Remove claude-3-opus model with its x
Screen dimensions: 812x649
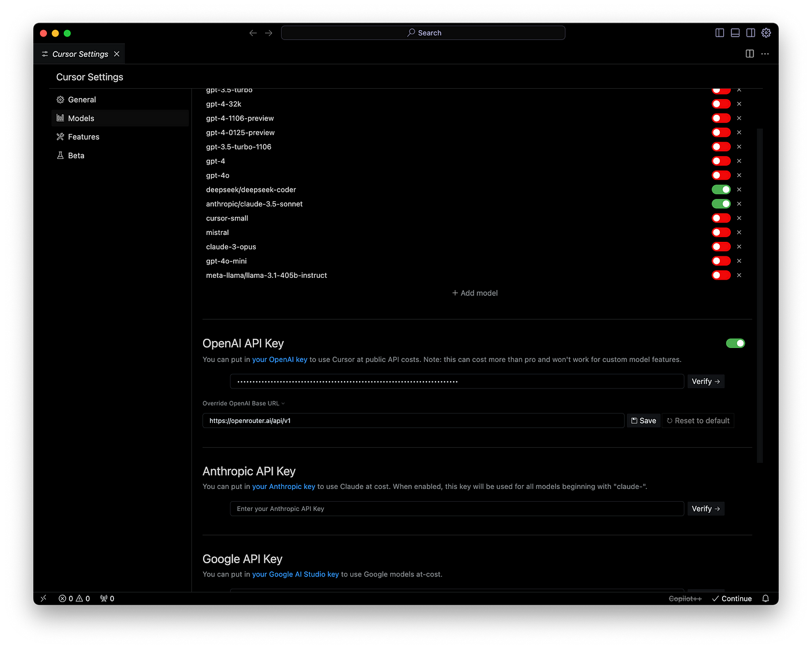point(739,246)
